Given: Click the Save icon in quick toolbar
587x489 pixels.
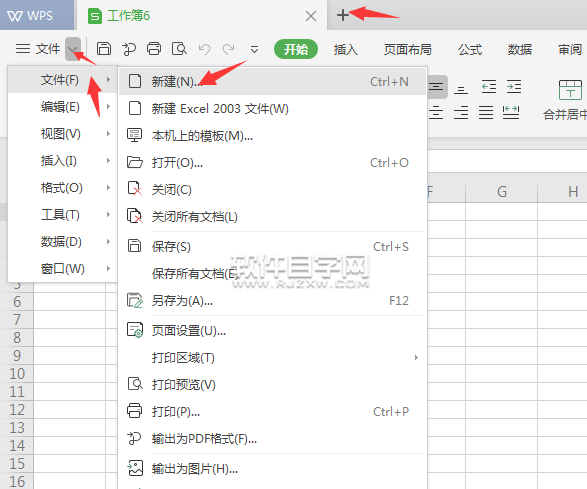Looking at the screenshot, I should pos(104,49).
